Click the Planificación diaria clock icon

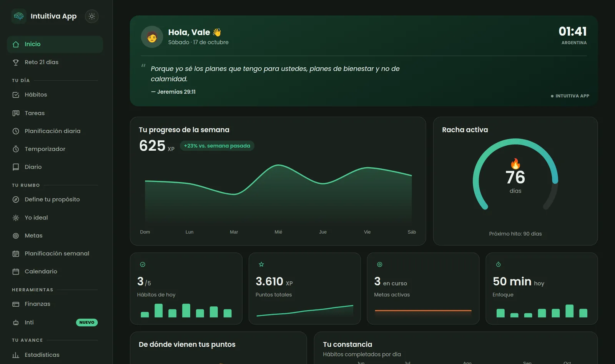point(16,131)
